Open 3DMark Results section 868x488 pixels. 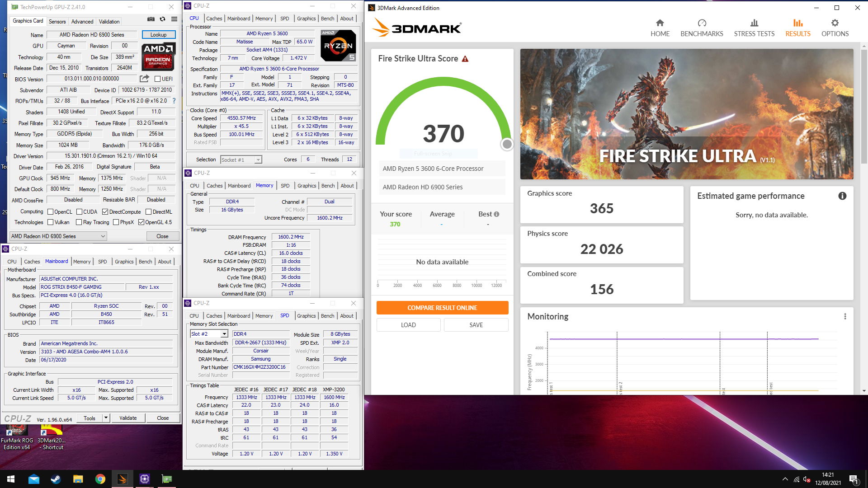[x=798, y=28]
